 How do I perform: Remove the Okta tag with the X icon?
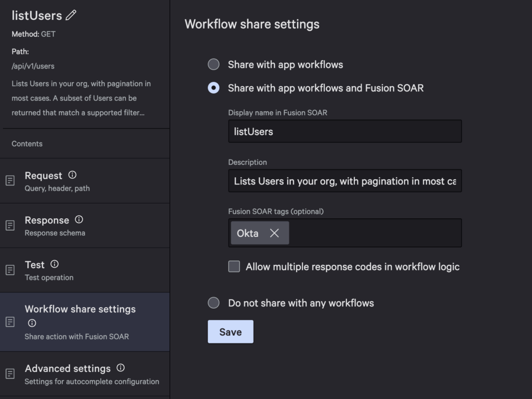click(x=274, y=233)
